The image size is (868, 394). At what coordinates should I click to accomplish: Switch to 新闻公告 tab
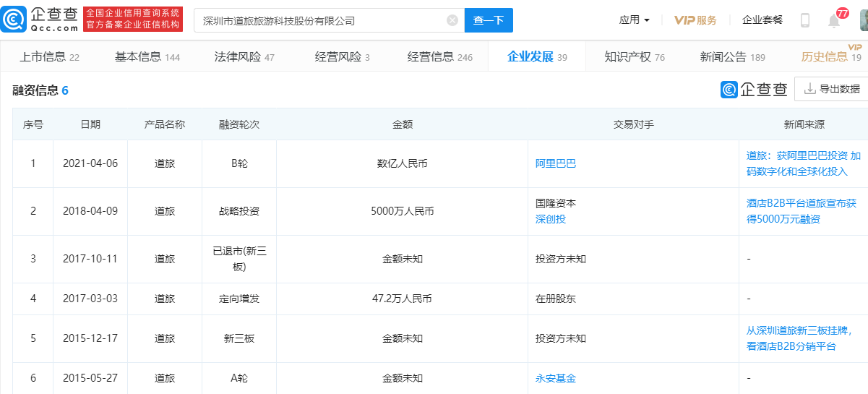pos(733,57)
